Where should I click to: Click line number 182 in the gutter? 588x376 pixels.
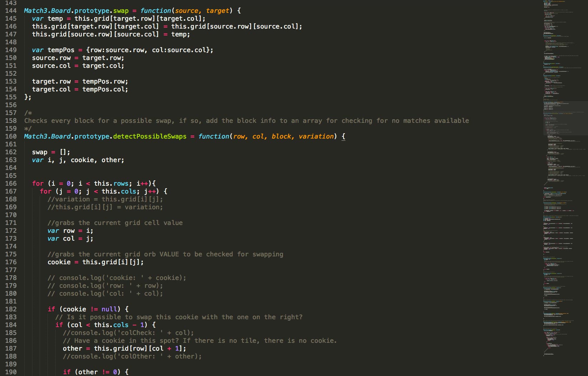(11, 309)
